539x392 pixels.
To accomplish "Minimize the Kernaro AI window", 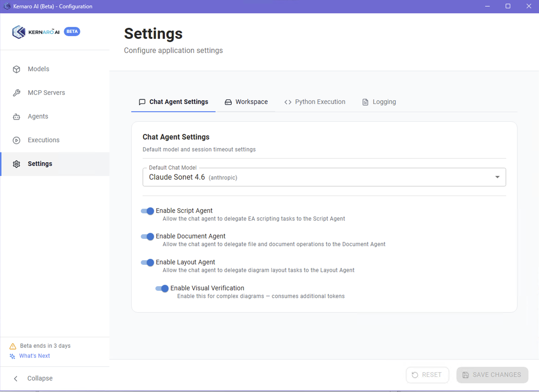I will pos(488,6).
